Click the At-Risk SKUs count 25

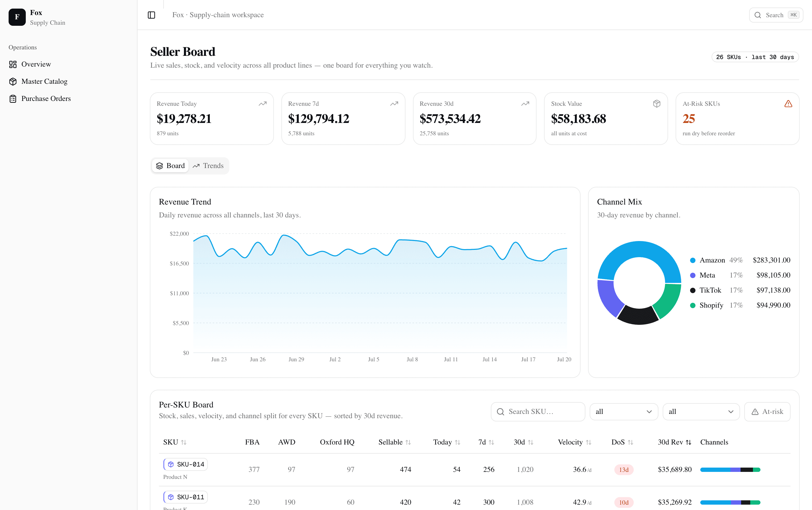(x=688, y=119)
